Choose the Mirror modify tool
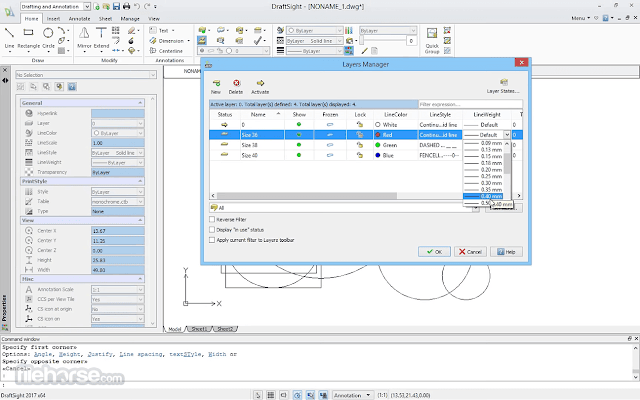Viewport: 640px width, 400px height. coord(84,38)
